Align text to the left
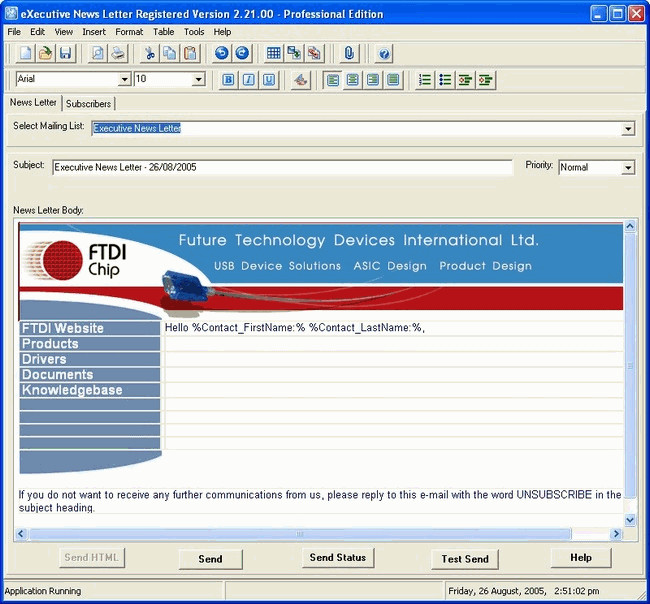This screenshot has width=650, height=604. pyautogui.click(x=332, y=80)
